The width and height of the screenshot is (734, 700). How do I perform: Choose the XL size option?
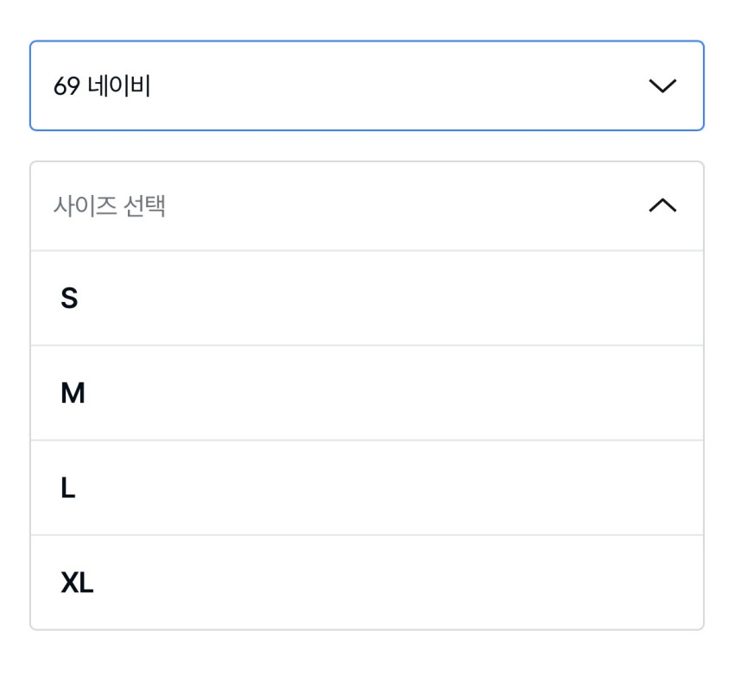pos(367,583)
